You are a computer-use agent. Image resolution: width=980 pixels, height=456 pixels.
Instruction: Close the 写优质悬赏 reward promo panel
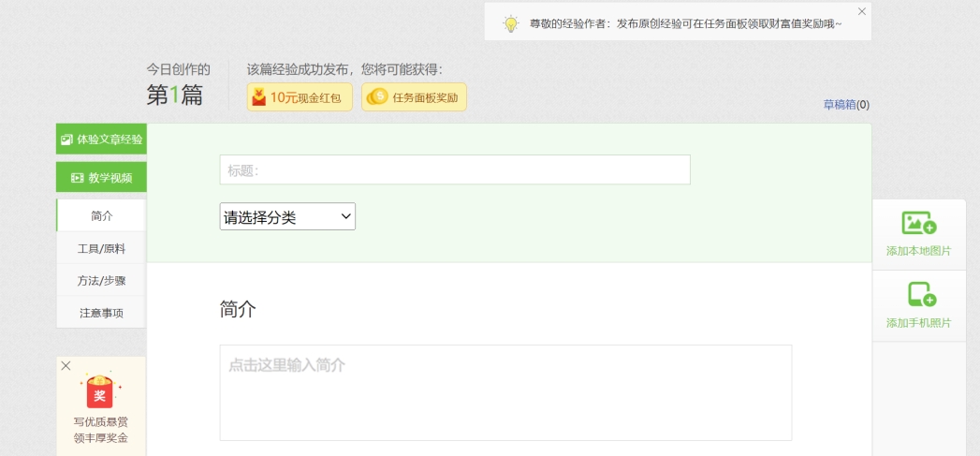click(66, 366)
